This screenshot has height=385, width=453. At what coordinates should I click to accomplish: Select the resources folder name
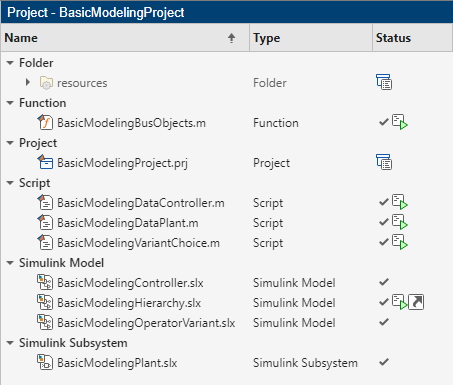(x=82, y=83)
